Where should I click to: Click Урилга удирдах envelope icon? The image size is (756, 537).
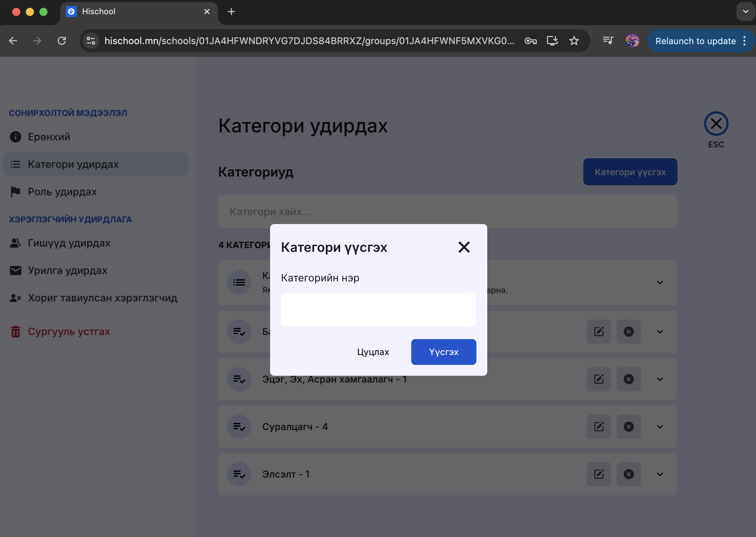16,271
